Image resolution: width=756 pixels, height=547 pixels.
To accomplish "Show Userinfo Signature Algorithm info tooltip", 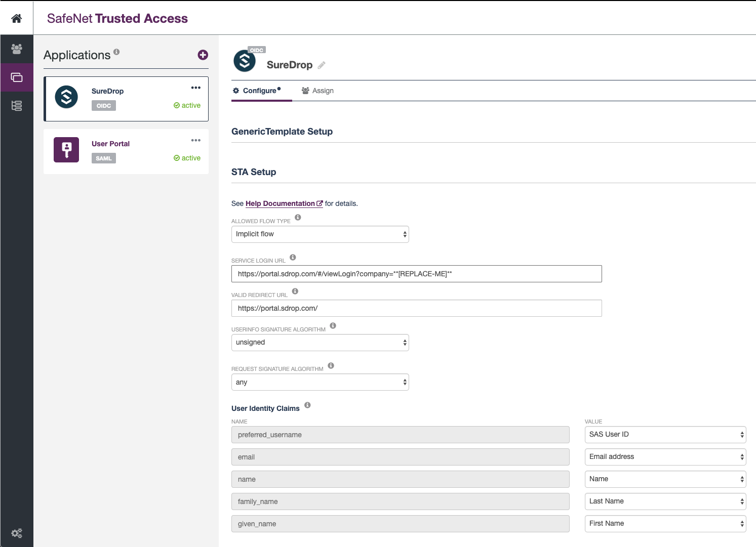I will (x=333, y=325).
